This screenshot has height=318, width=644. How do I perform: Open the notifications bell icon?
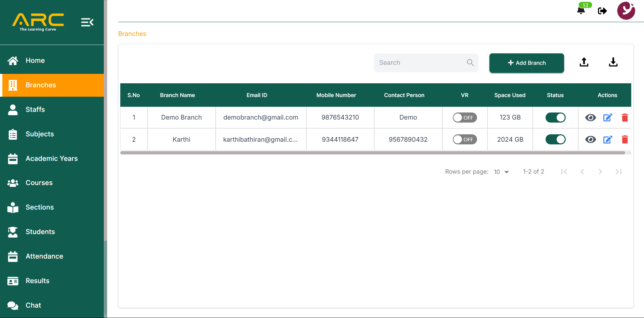click(581, 11)
